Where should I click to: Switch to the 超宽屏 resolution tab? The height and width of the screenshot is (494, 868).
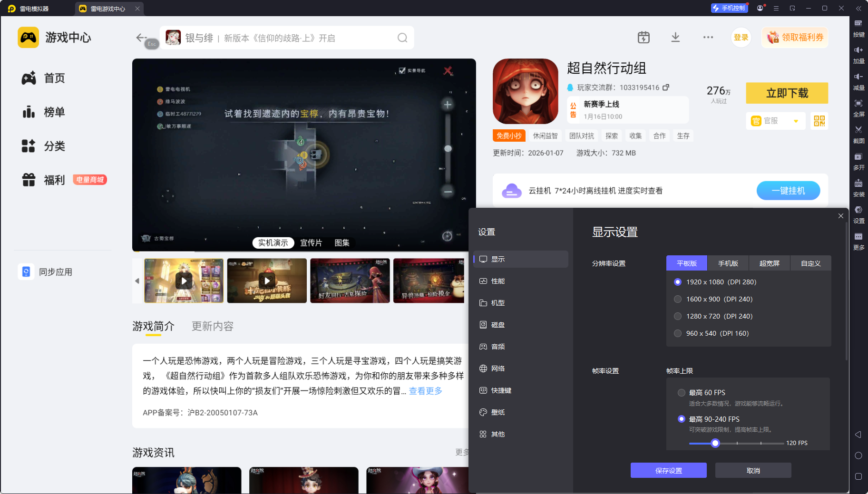coord(770,263)
